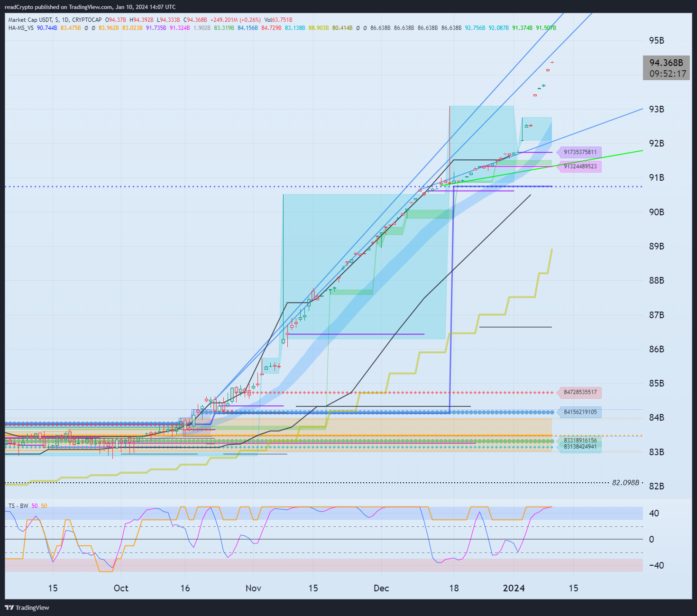Click the 85B price axis label

(x=656, y=383)
